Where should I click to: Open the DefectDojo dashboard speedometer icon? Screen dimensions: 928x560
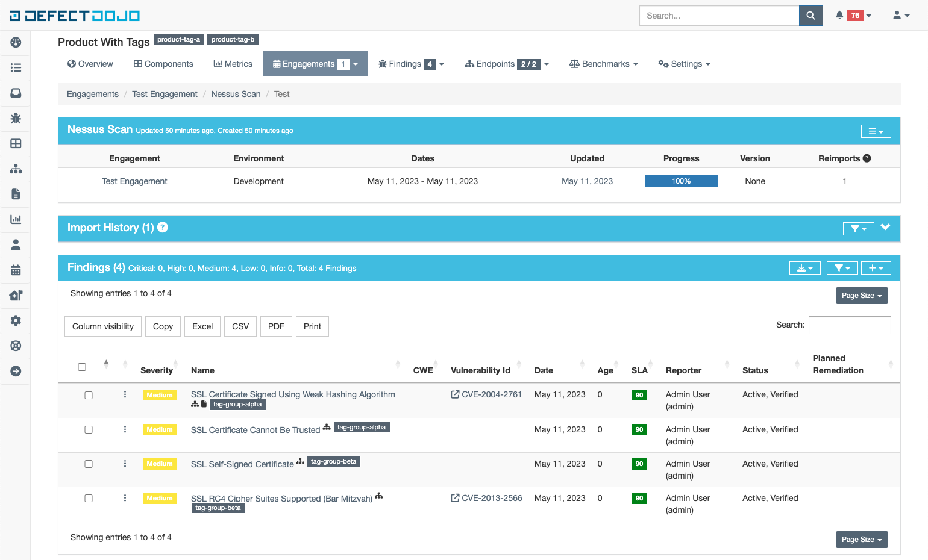(15, 42)
